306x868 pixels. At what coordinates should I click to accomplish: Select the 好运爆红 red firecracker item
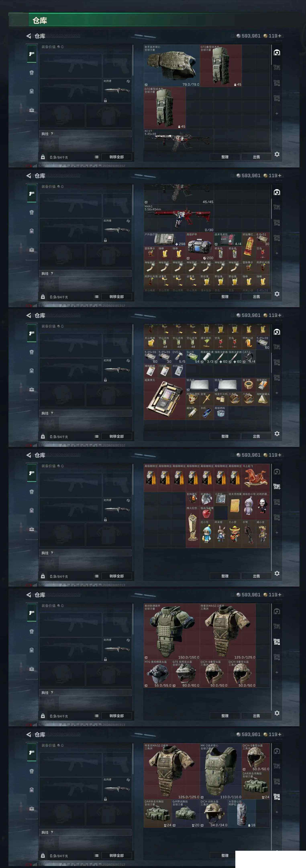point(249,246)
